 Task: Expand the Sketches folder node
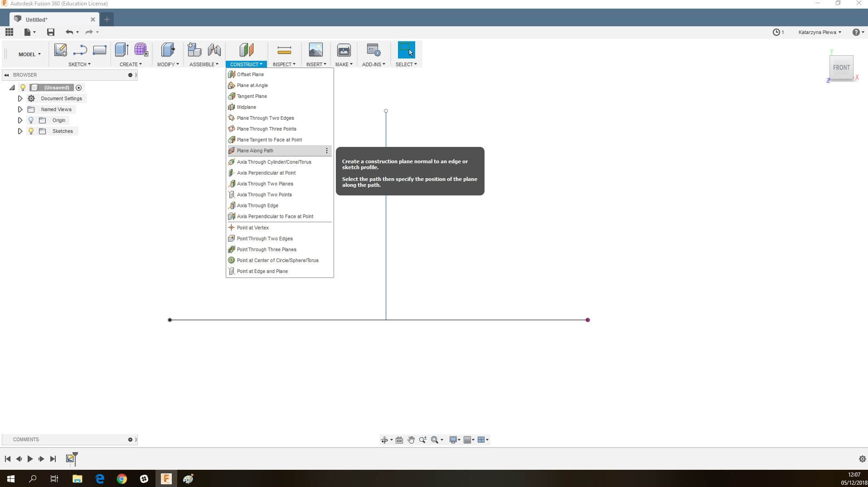coord(20,131)
